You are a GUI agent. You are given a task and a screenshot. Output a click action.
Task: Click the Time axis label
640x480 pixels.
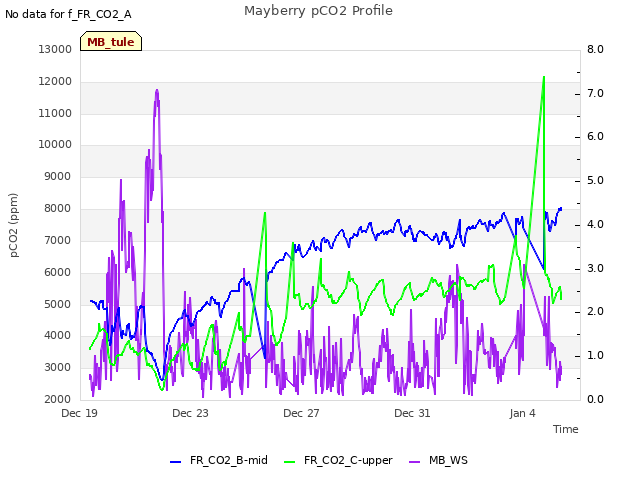pos(565,429)
